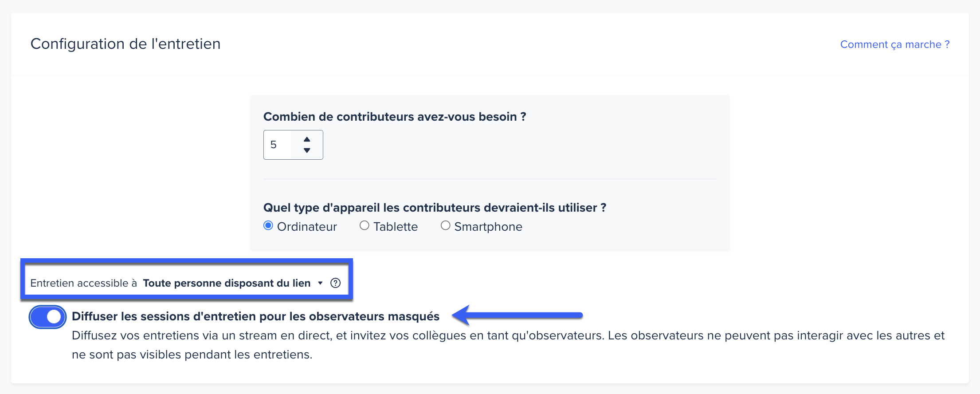The height and width of the screenshot is (394, 980).
Task: Click 'Diffuser les sessions d'entretien' label
Action: [x=255, y=316]
